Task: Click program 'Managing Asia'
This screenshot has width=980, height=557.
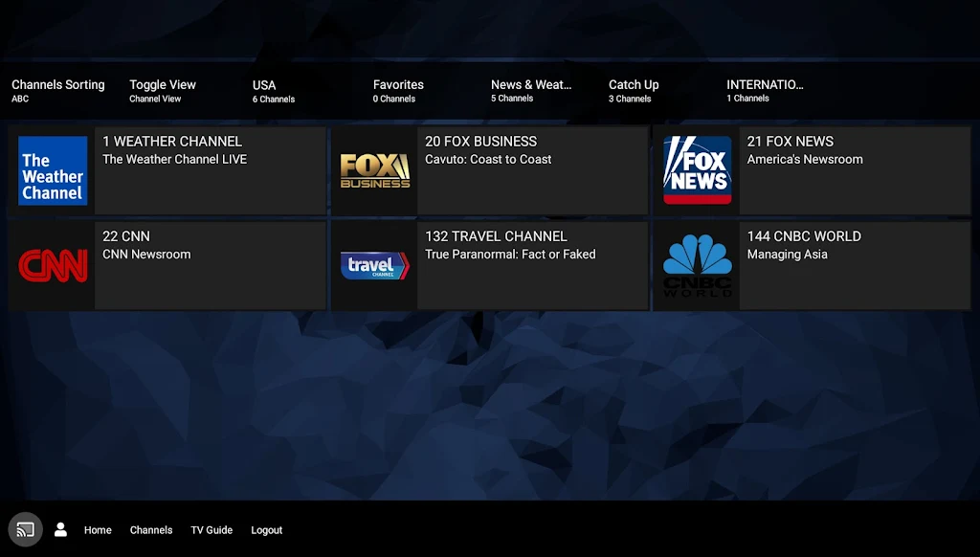Action: pos(787,255)
